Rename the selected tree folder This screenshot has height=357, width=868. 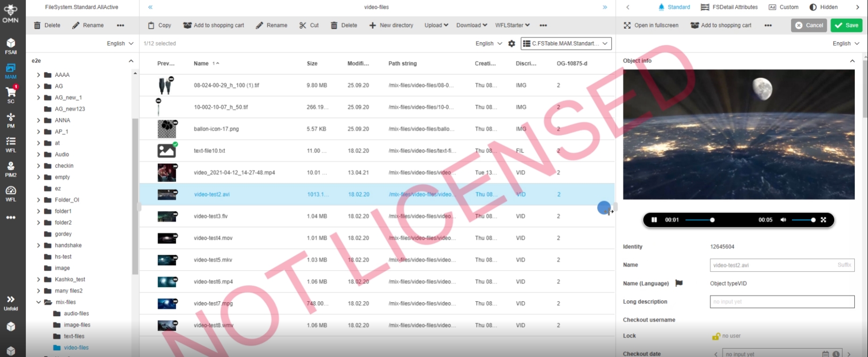pos(88,25)
